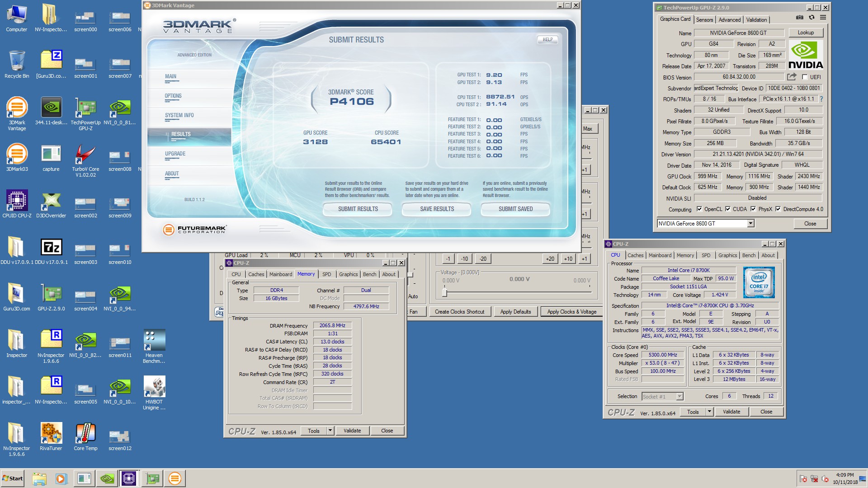
Task: Open Windows Media Player from the taskbar
Action: pyautogui.click(x=61, y=479)
